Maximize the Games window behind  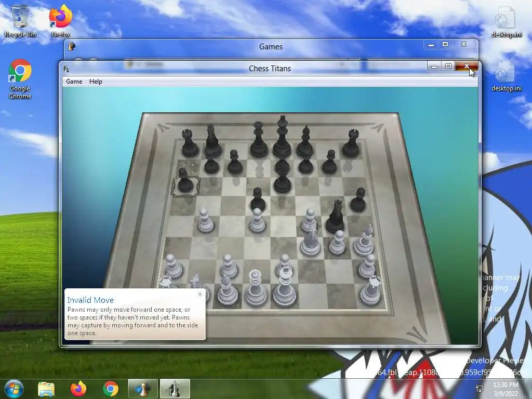click(x=445, y=45)
